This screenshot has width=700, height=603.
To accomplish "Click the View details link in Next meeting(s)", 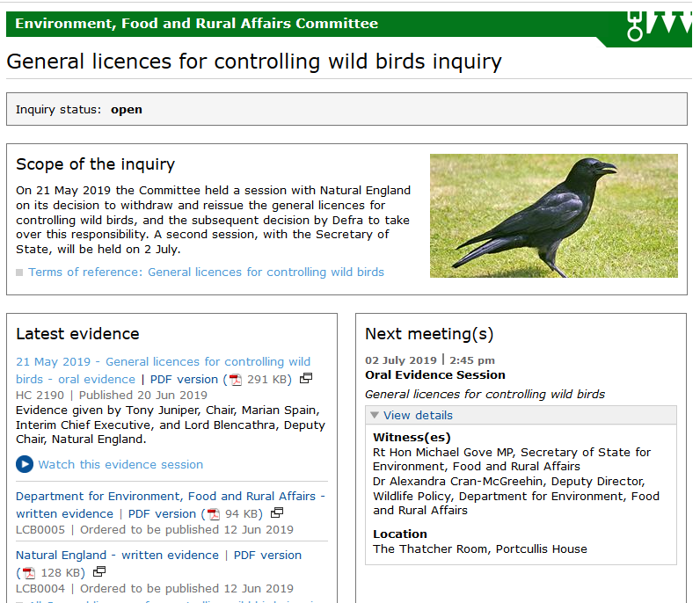I will [418, 416].
